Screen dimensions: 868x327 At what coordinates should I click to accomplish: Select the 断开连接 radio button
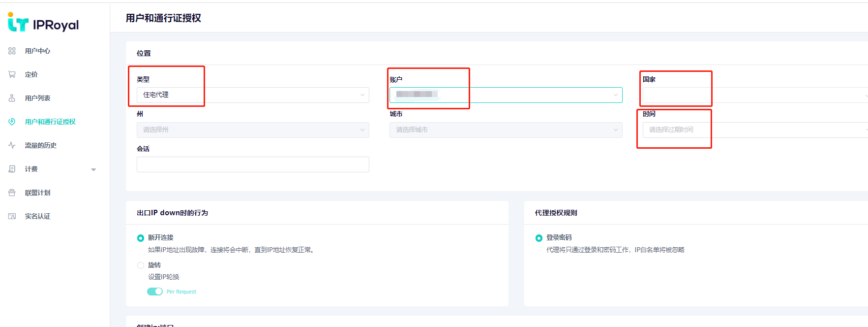tap(141, 238)
